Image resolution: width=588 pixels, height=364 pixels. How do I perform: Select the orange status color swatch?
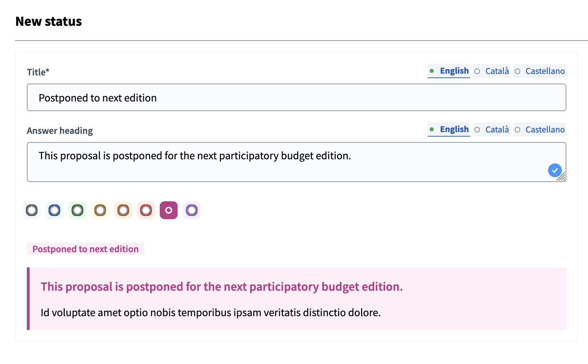[123, 210]
